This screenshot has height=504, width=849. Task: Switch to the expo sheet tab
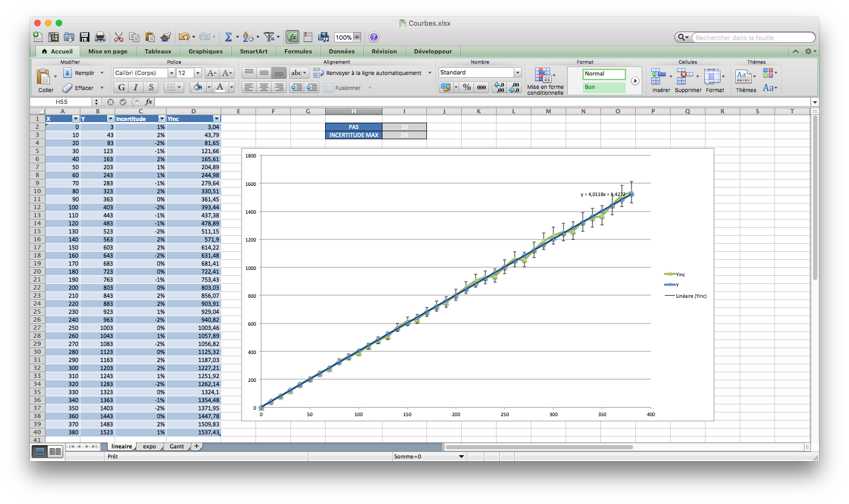(149, 446)
